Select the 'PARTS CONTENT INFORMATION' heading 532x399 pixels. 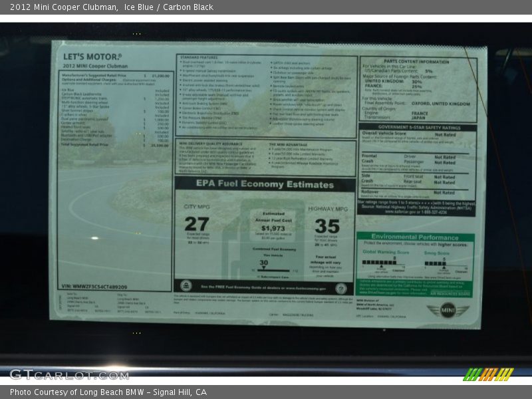click(416, 62)
